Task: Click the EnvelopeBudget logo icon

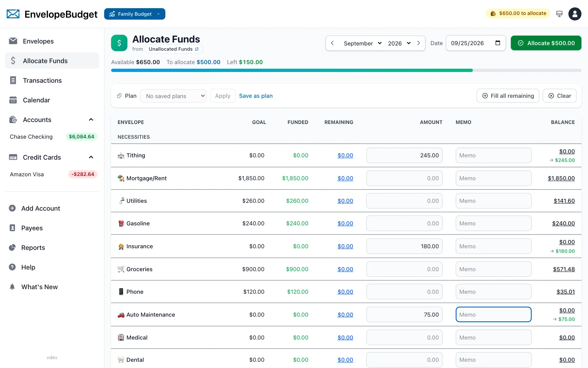Action: click(x=13, y=14)
